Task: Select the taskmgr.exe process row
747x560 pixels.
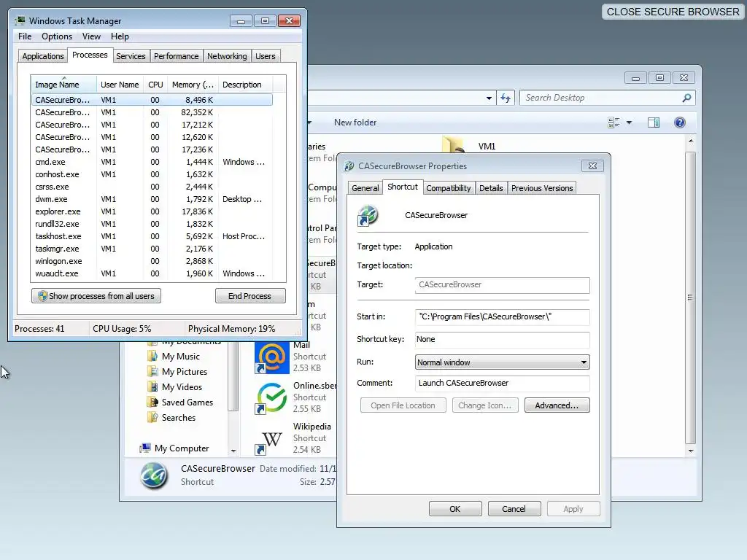Action: pyautogui.click(x=152, y=249)
